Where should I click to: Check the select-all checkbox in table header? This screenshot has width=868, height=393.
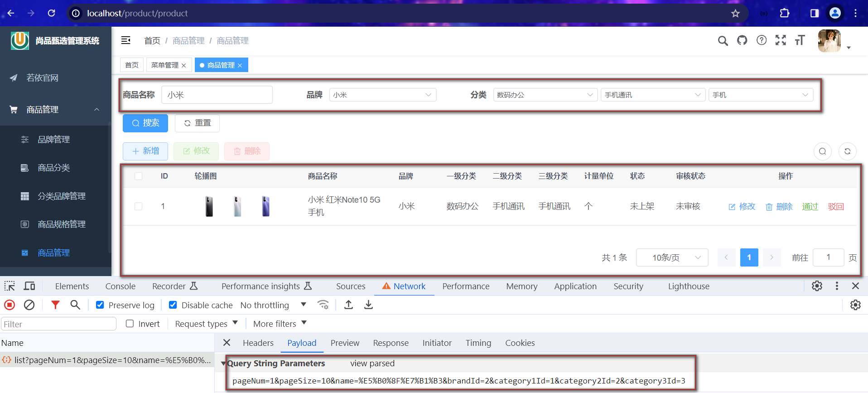click(x=139, y=176)
